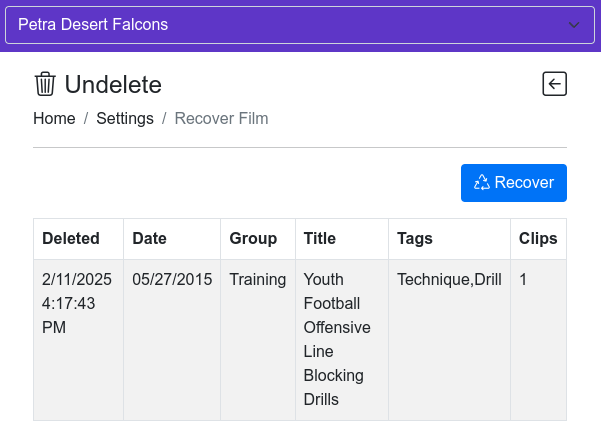The height and width of the screenshot is (441, 601).
Task: Open Settings breadcrumb link
Action: tap(125, 118)
